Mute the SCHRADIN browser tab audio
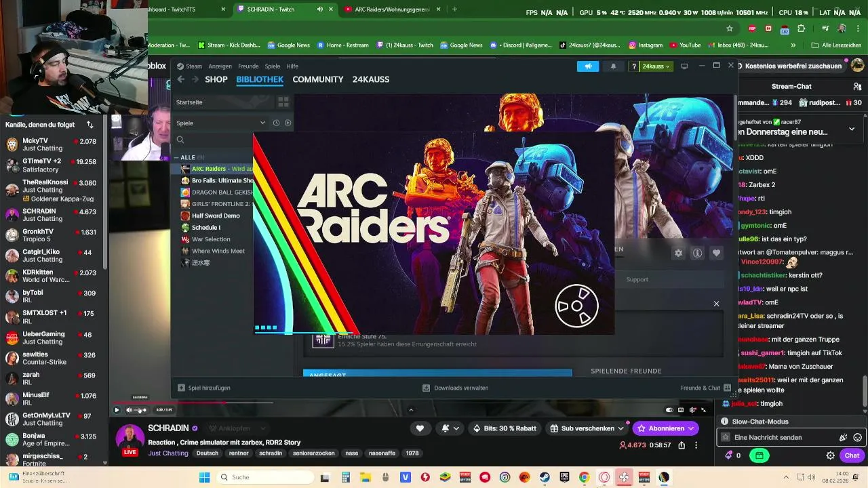The image size is (868, 488). (320, 9)
